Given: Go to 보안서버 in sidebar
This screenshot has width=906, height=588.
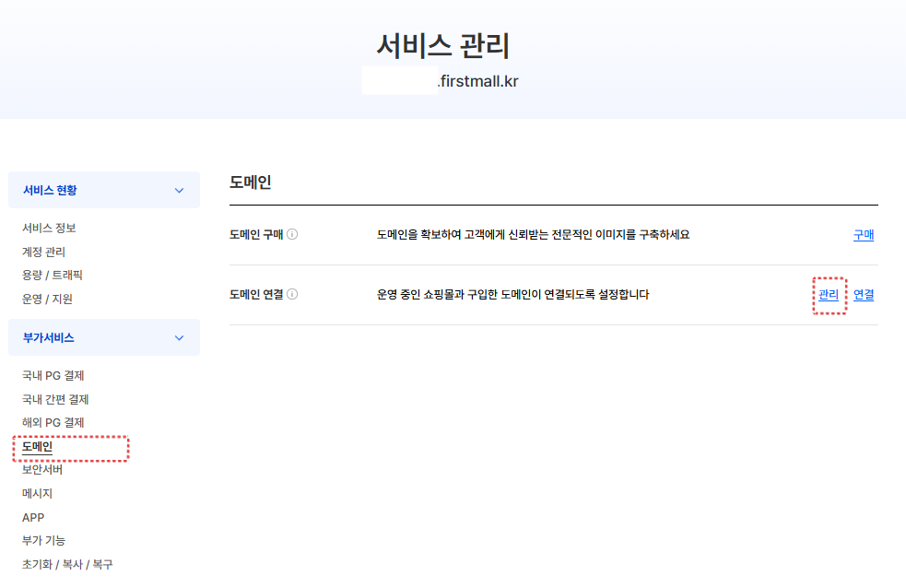Looking at the screenshot, I should [x=42, y=470].
